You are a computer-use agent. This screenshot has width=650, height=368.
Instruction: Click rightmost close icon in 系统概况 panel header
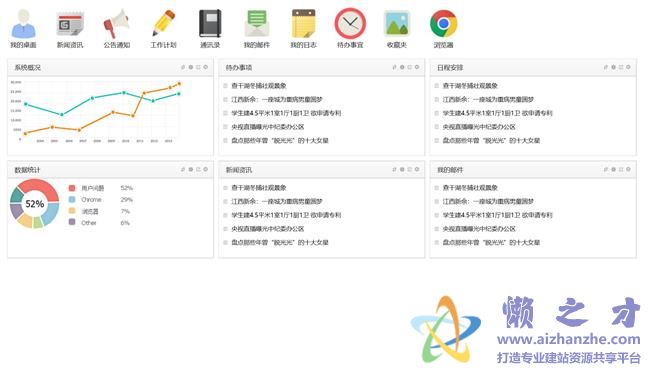[206, 67]
